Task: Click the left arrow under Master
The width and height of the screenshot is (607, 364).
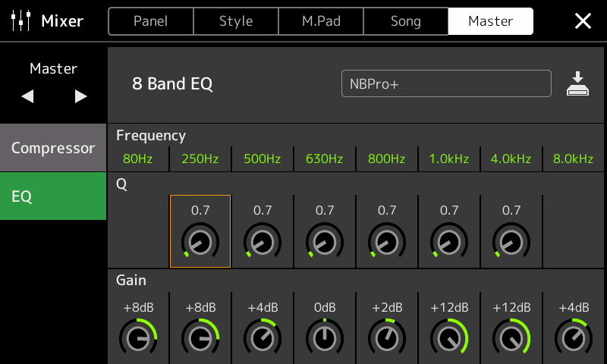Action: (x=27, y=96)
